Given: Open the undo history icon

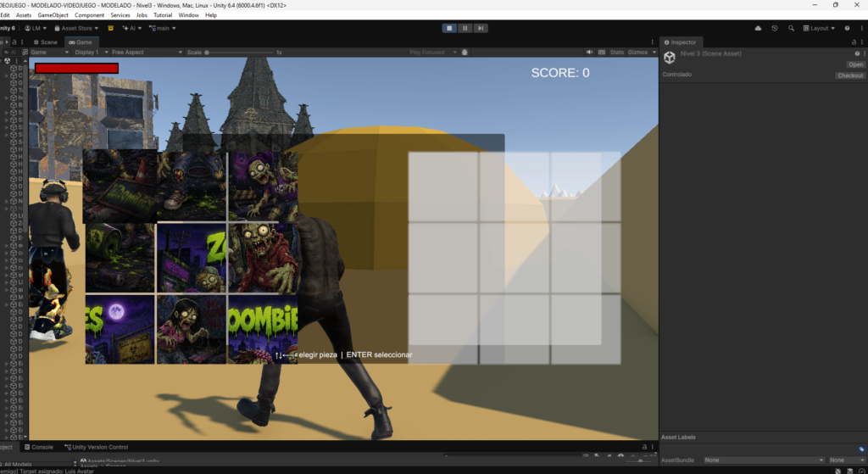Looking at the screenshot, I should (775, 28).
